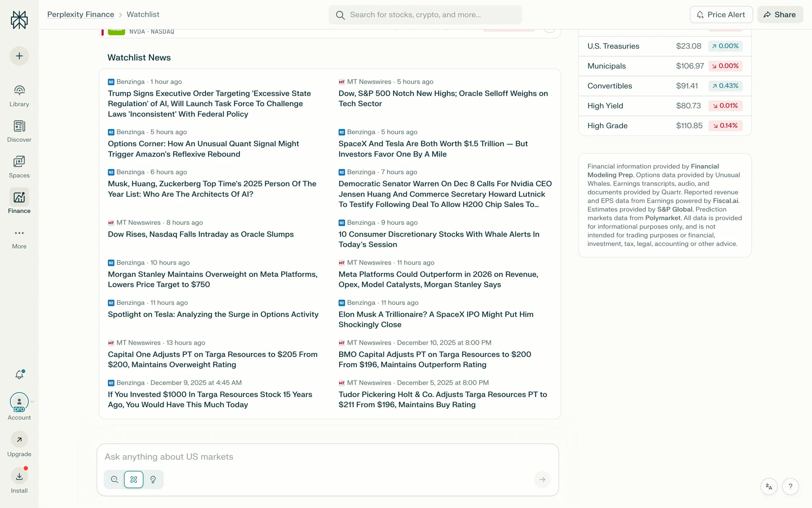Open Trump Signs Executive Order article
Viewport: 812px width, 508px height.
pyautogui.click(x=209, y=104)
